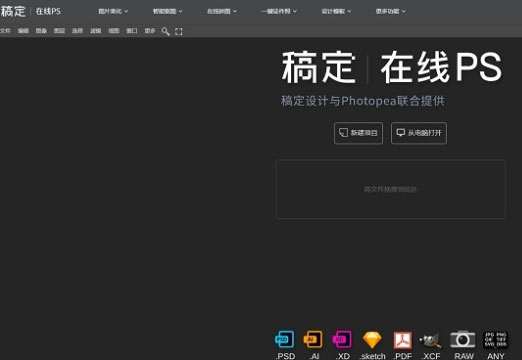Click the ANY formats icon
This screenshot has height=360, width=522.
(x=495, y=339)
